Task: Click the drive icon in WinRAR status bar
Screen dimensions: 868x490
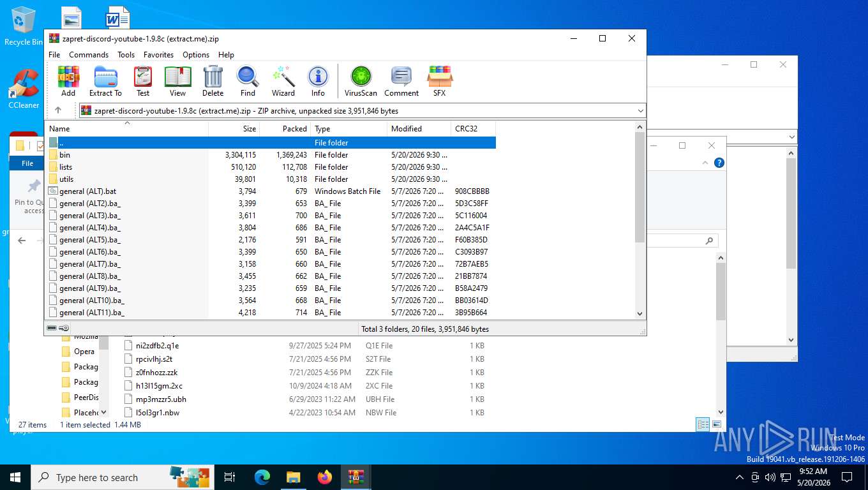Action: [x=52, y=328]
